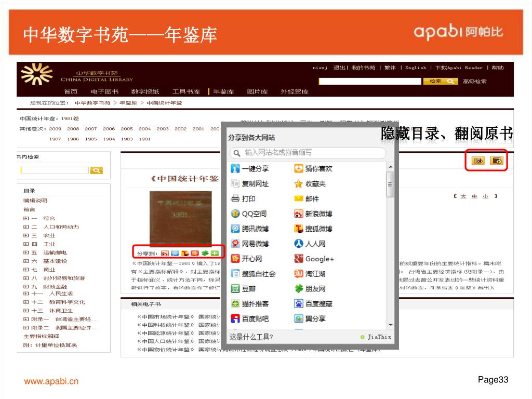The width and height of the screenshot is (532, 399).
Task: Click 退出 logout link
Action: pyautogui.click(x=339, y=68)
